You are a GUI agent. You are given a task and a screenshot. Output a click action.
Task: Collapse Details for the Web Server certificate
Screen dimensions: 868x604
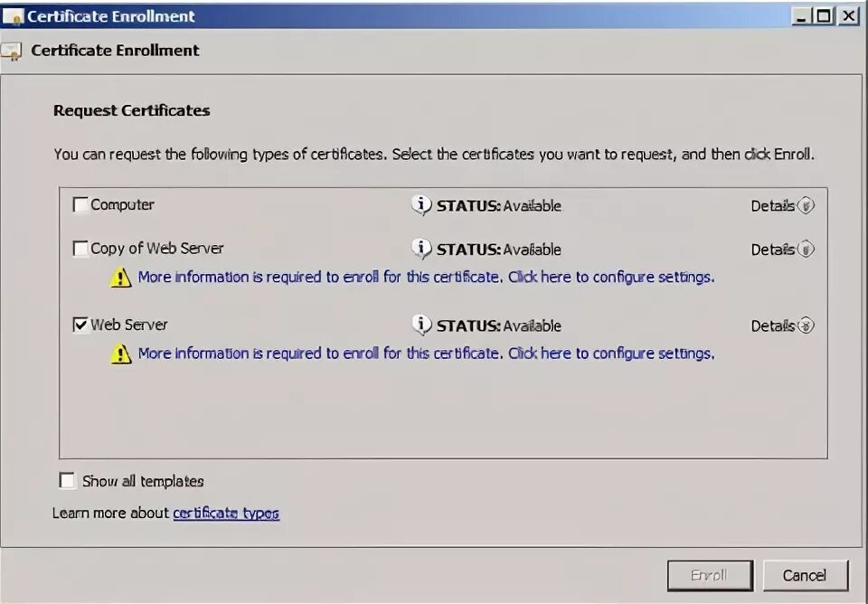(782, 326)
